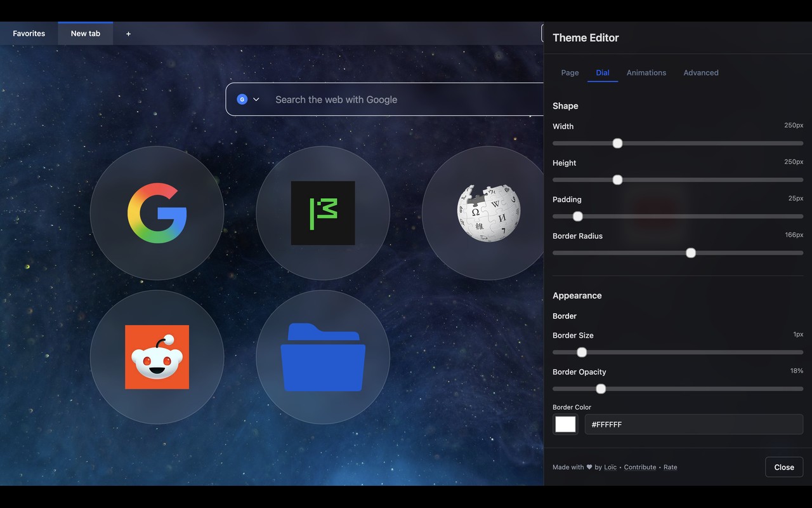The height and width of the screenshot is (508, 812).
Task: Expand the search engine chevron dropdown
Action: (x=256, y=100)
